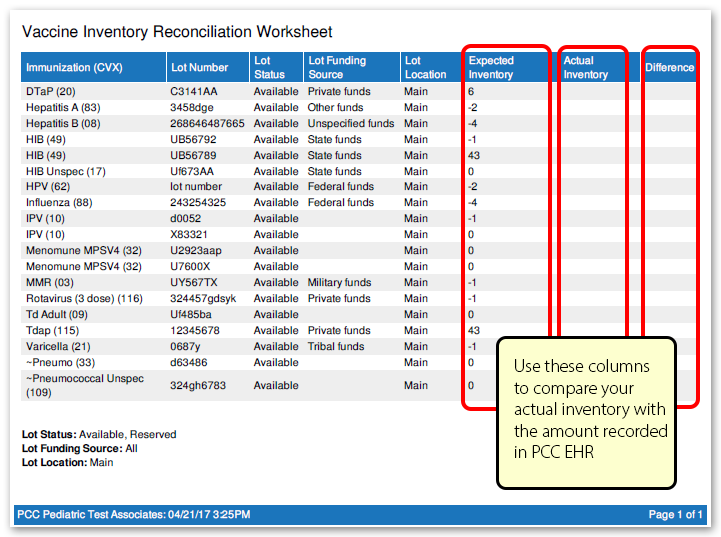721x537 pixels.
Task: Select the Influenza (88) immunization cell
Action: click(x=59, y=203)
